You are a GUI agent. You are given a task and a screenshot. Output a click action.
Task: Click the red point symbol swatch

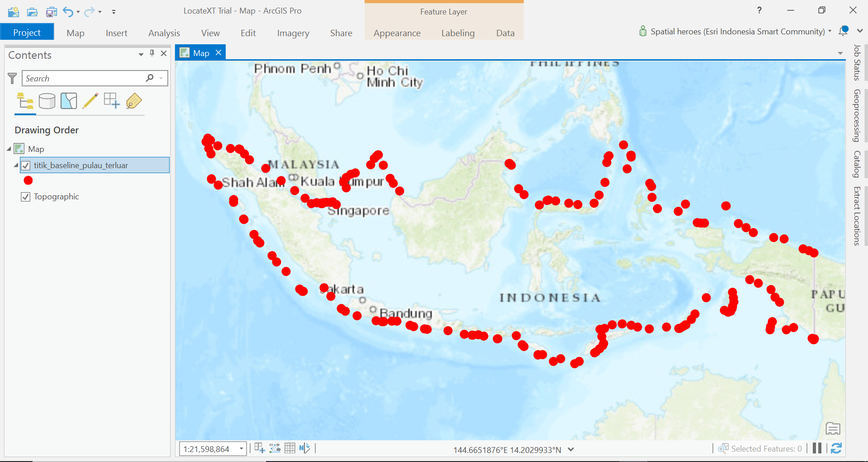tap(28, 180)
